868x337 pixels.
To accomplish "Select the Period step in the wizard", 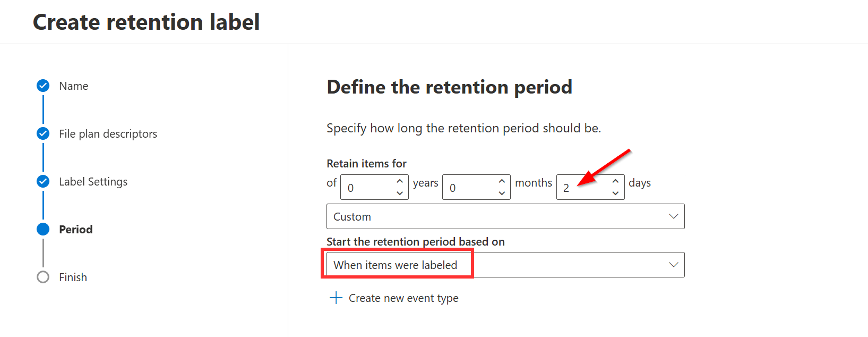I will point(76,229).
